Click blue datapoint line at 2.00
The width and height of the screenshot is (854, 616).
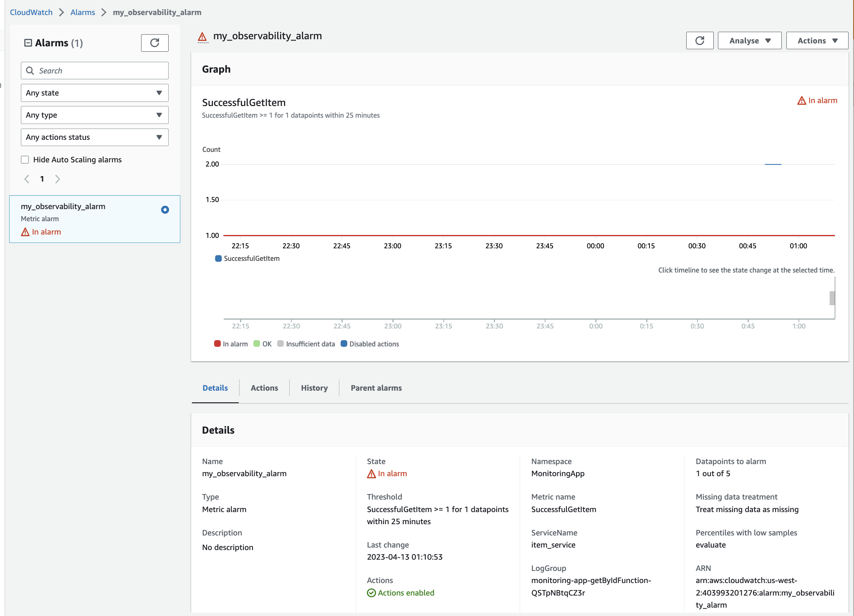pos(773,164)
